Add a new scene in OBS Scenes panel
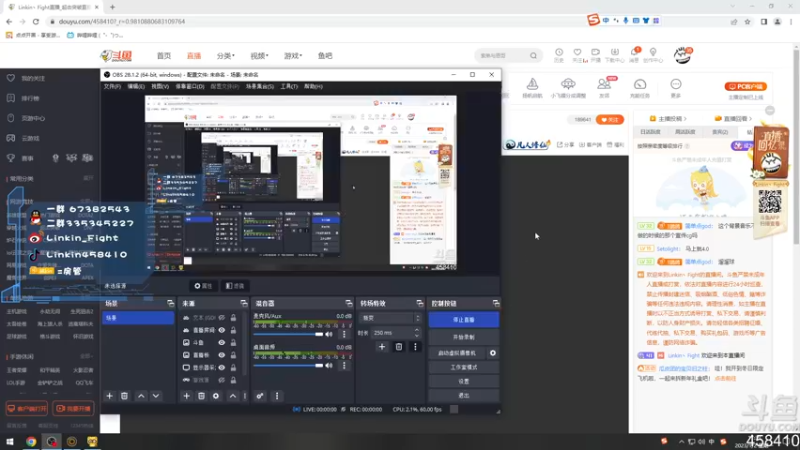Image resolution: width=800 pixels, height=450 pixels. point(109,396)
